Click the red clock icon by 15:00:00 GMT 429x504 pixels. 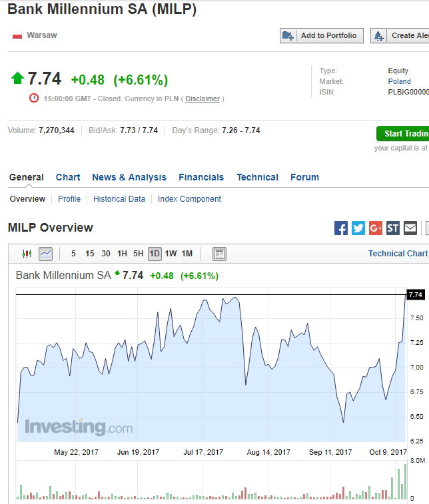tap(34, 98)
